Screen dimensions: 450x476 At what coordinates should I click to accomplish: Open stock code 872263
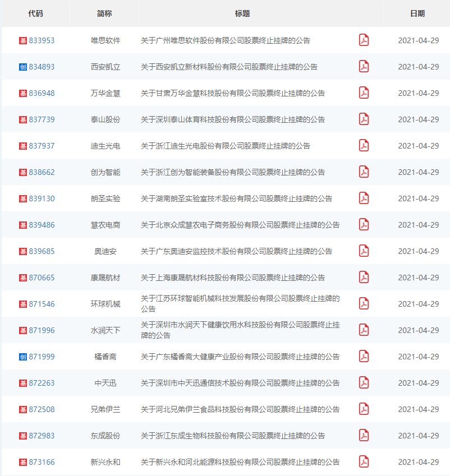pyautogui.click(x=42, y=383)
